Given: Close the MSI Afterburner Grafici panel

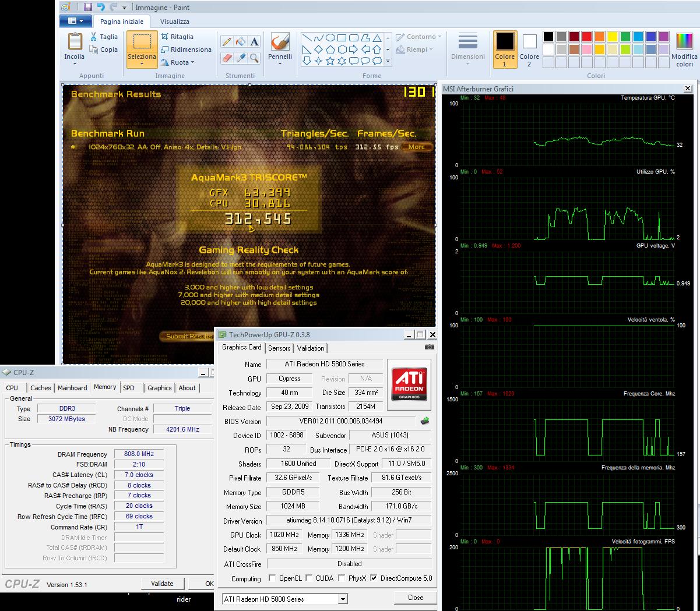Looking at the screenshot, I should coord(688,89).
